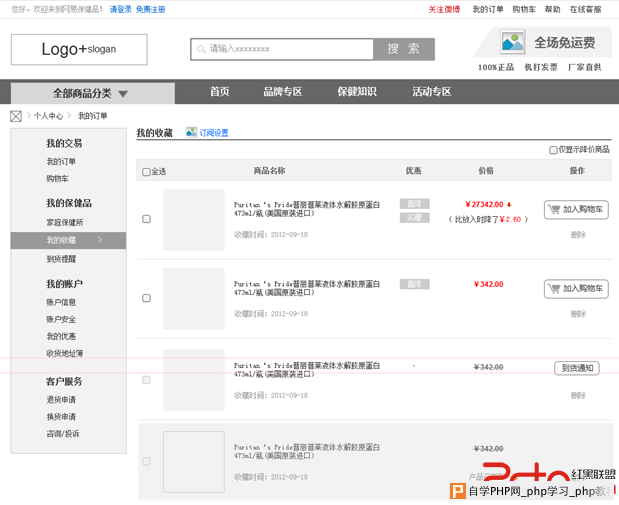Select checkbox of the 到货通知 product row
Image resolution: width=619 pixels, height=505 pixels.
[x=146, y=380]
